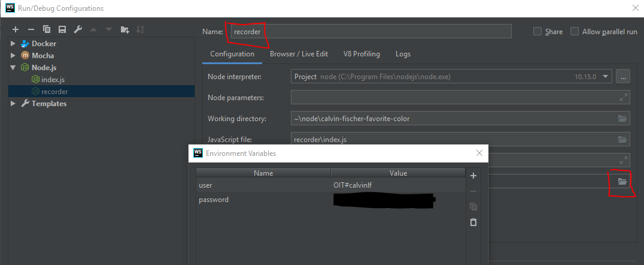Switch to Browser / Live Edit tab
The image size is (644, 265).
(299, 54)
